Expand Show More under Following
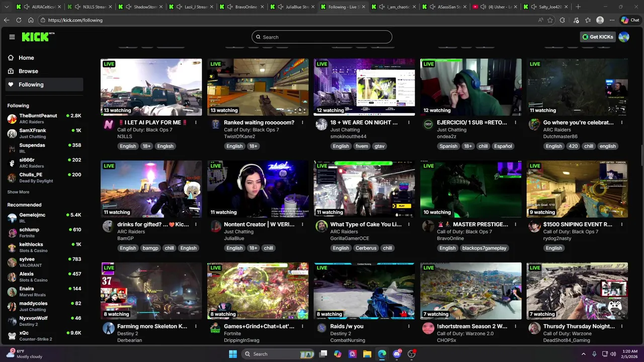644x362 pixels. pyautogui.click(x=18, y=192)
